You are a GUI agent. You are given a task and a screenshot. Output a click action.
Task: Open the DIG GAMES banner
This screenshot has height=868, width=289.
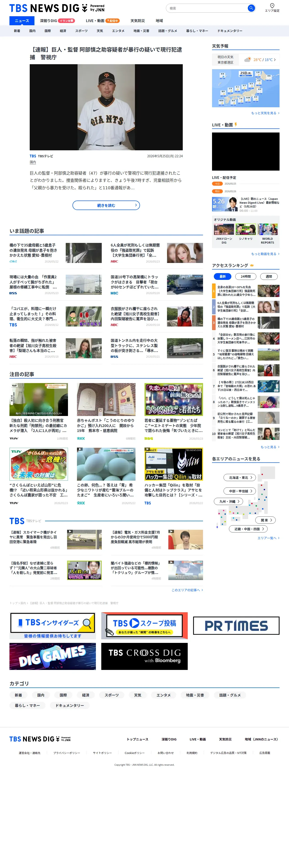(52, 656)
